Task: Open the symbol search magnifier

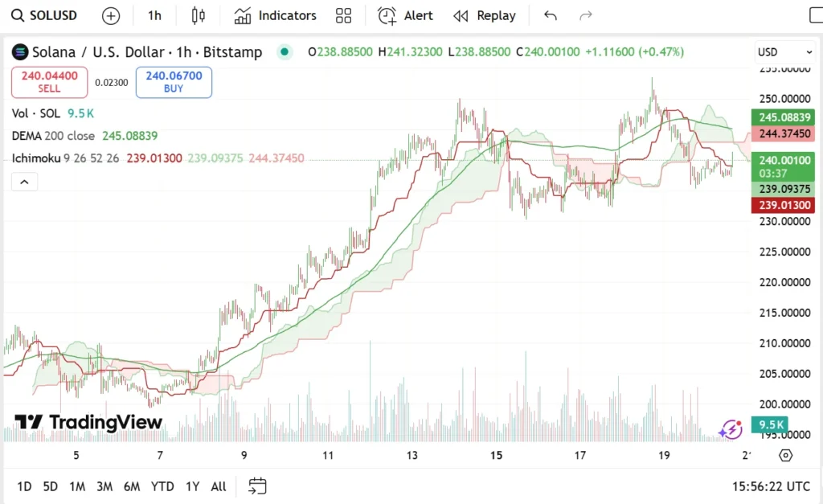Action: pos(18,15)
